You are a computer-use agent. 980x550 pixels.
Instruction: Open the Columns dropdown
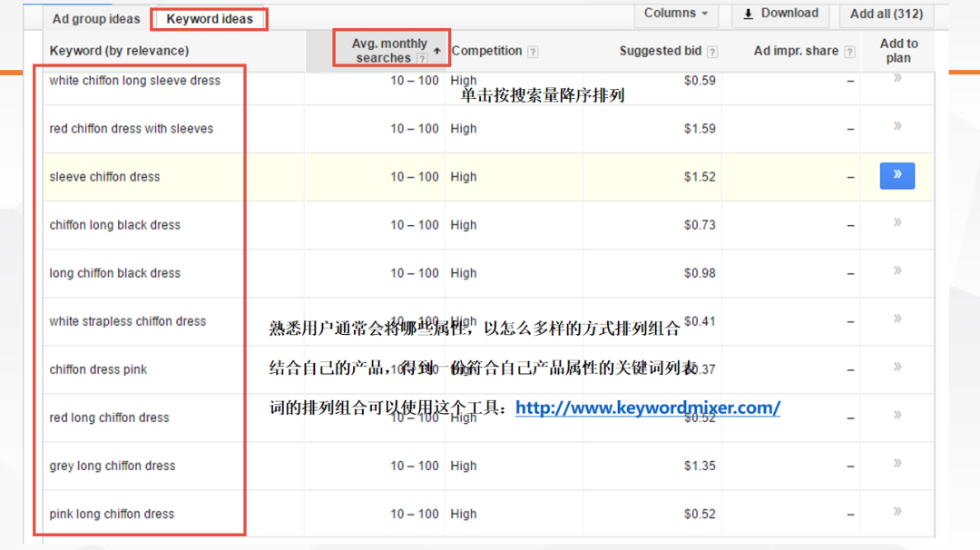[x=675, y=14]
